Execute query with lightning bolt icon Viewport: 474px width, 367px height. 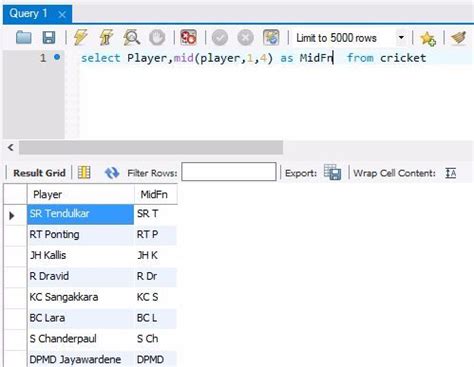point(80,37)
